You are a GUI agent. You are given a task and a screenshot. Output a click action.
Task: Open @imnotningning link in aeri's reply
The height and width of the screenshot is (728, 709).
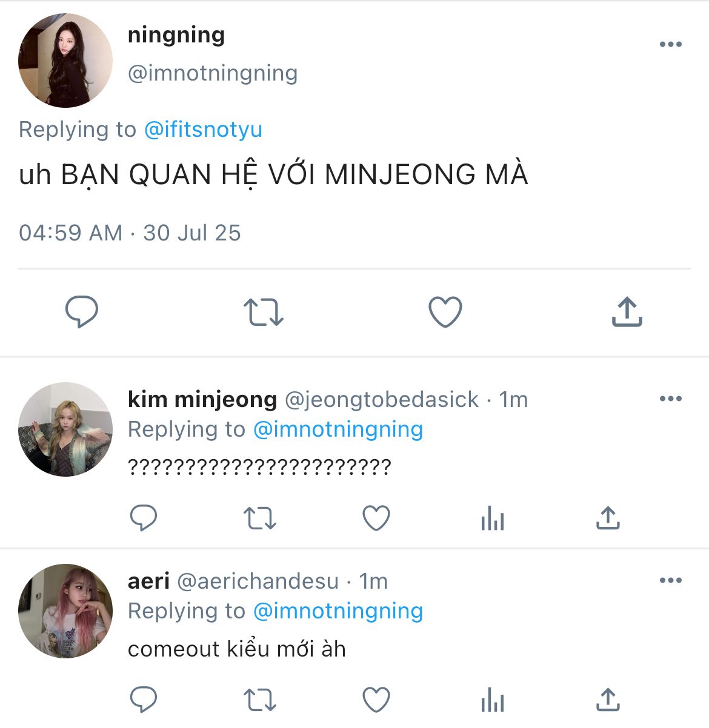click(338, 611)
